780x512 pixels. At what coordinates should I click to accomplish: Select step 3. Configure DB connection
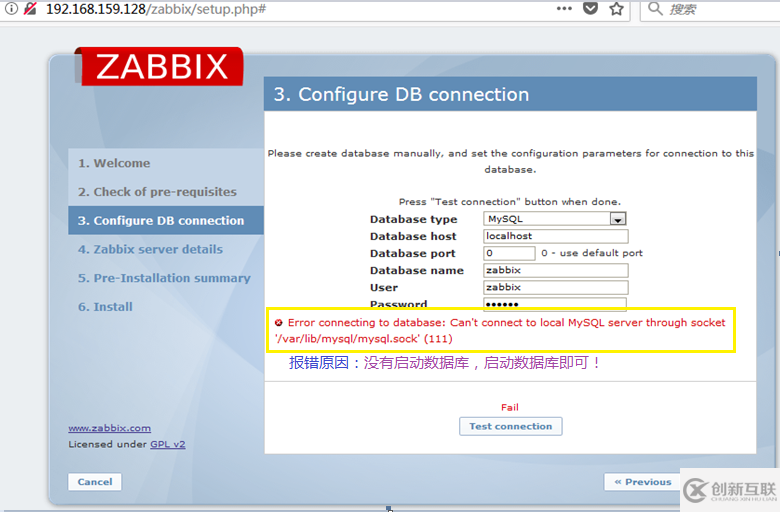[x=166, y=220]
